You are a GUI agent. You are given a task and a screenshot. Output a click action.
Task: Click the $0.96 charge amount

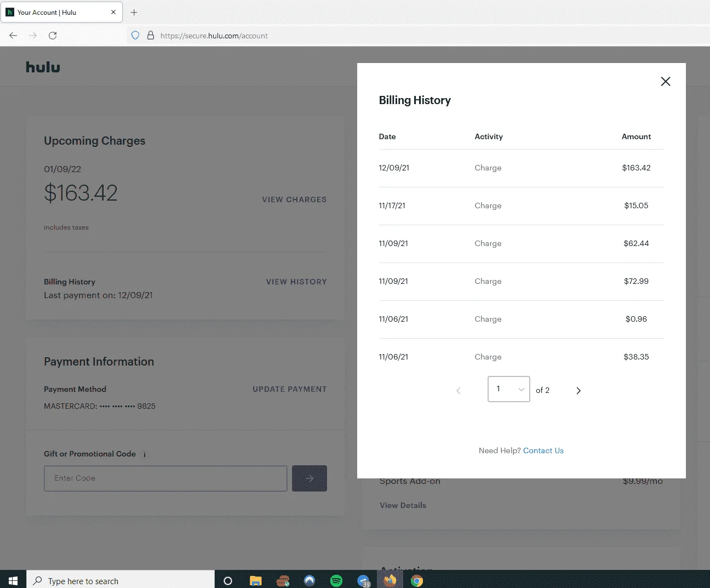coord(636,319)
